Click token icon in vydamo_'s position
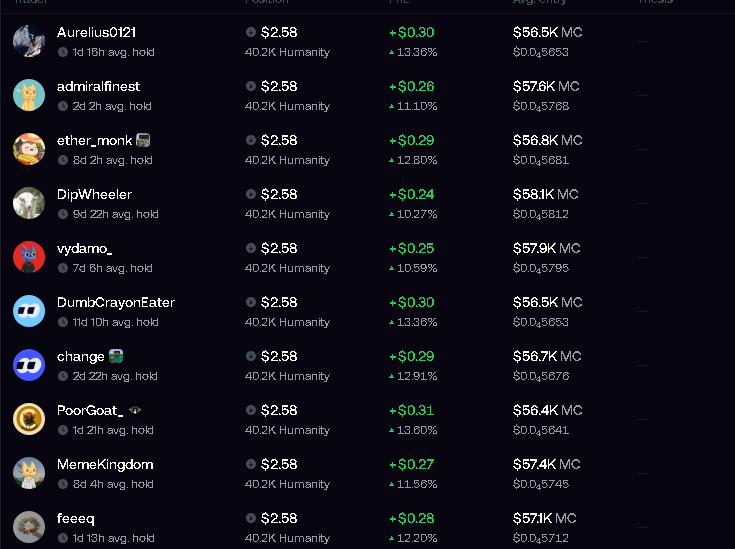 (x=251, y=248)
